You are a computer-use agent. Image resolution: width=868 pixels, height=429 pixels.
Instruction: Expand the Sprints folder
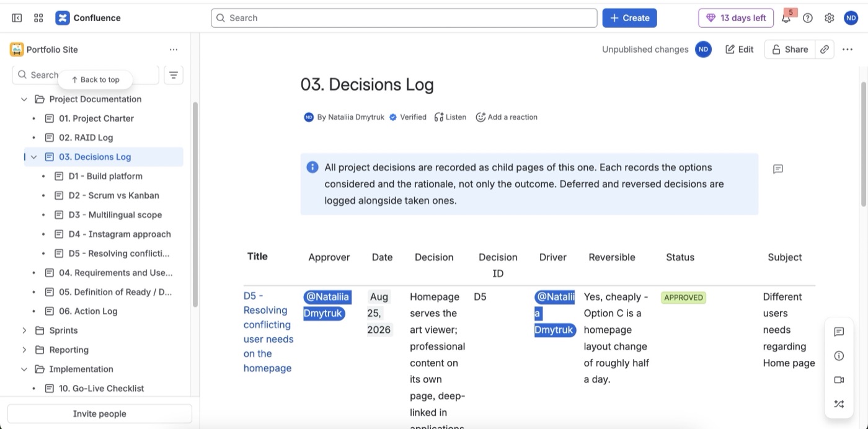[24, 330]
